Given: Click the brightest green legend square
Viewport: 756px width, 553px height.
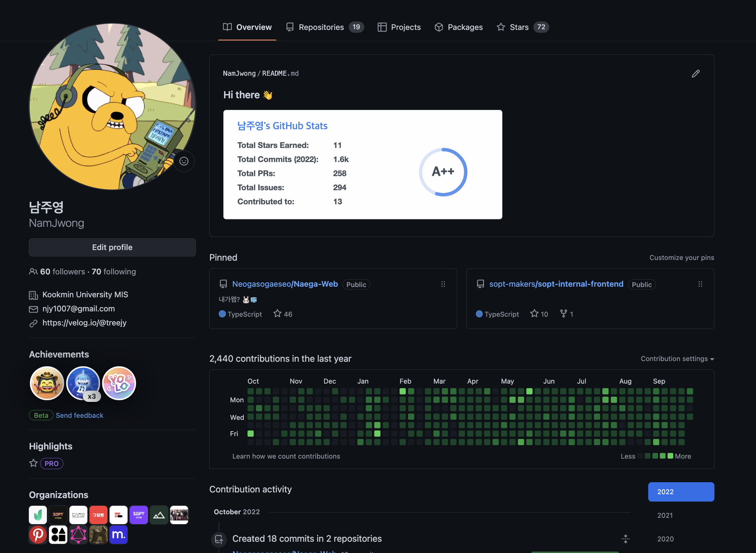Looking at the screenshot, I should click(x=670, y=456).
